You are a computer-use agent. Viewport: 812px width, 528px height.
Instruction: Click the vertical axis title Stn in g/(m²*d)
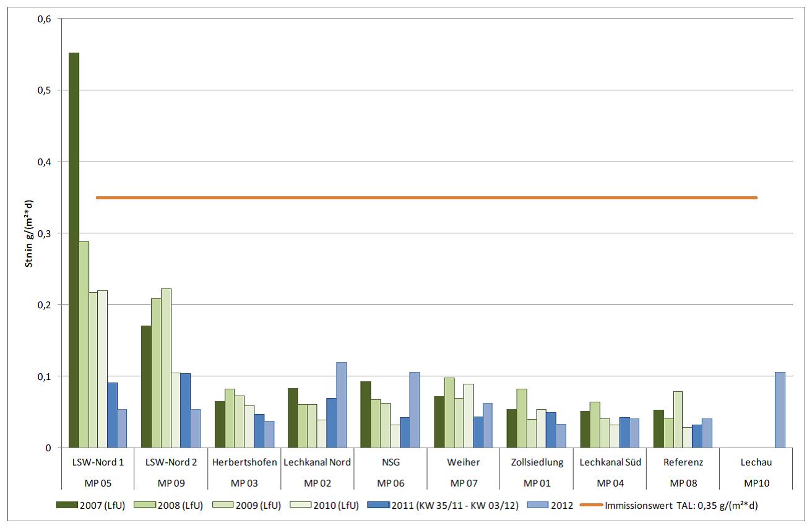(x=28, y=233)
